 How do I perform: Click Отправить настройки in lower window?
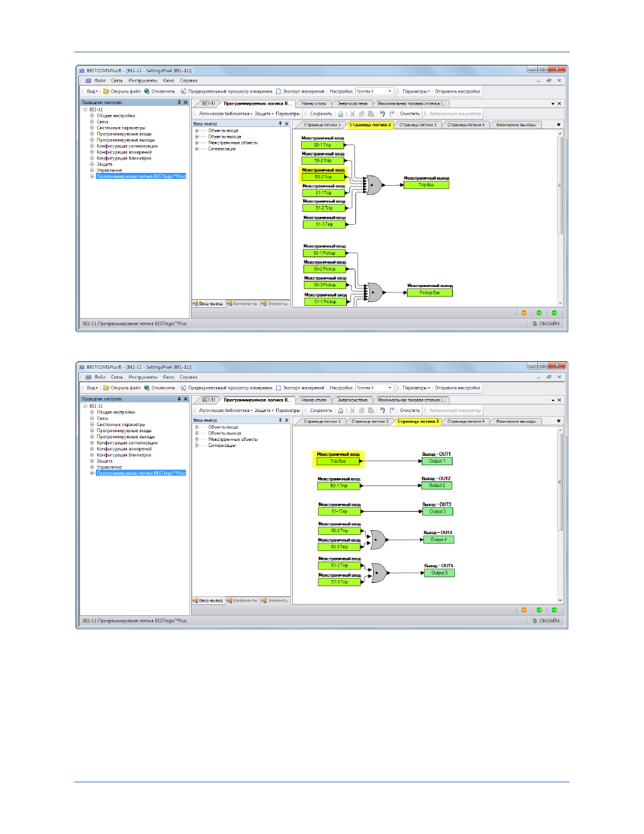click(458, 388)
